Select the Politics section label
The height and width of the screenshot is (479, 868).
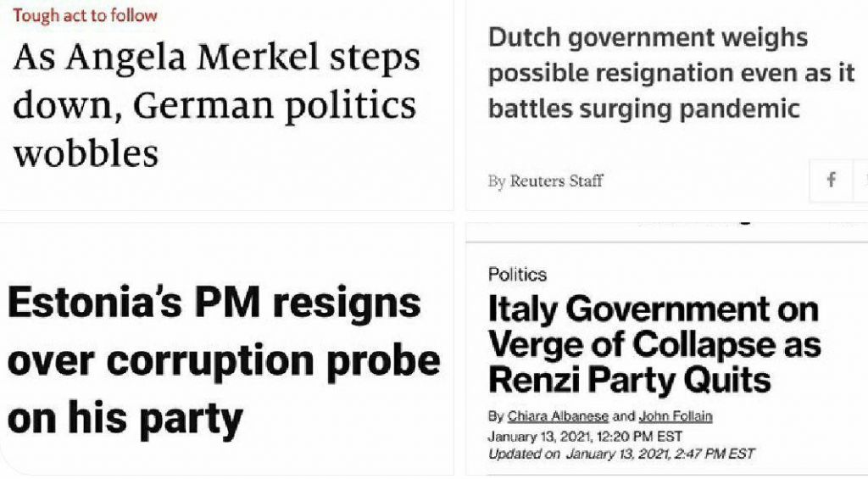pyautogui.click(x=517, y=274)
